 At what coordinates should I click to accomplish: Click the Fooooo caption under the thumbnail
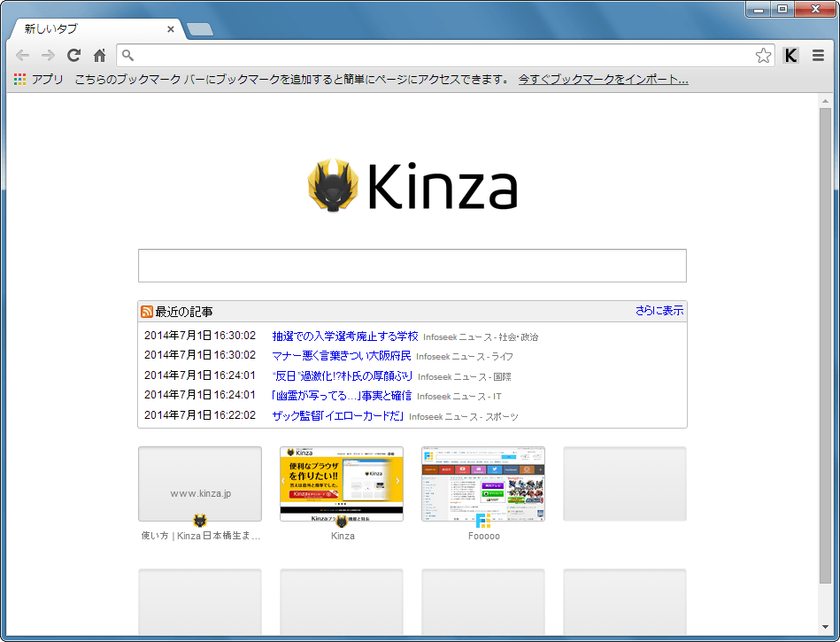[x=484, y=536]
